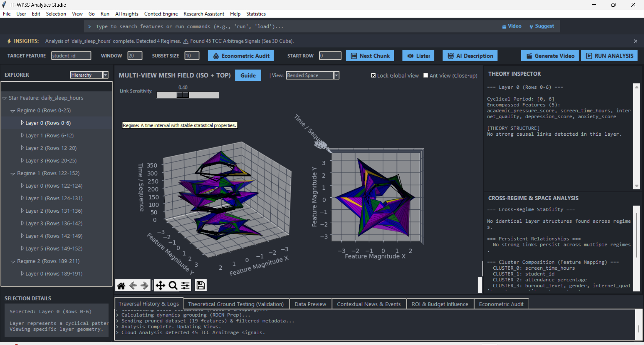Collapse Regime 2 (Rows 189-211) node
Screen dimensions: 644x345
(x=13, y=261)
